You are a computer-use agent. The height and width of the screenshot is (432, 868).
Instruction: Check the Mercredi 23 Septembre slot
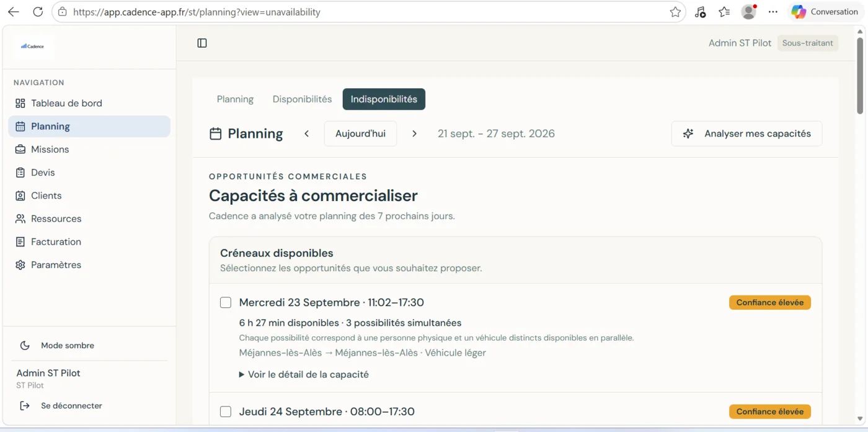[x=226, y=302]
